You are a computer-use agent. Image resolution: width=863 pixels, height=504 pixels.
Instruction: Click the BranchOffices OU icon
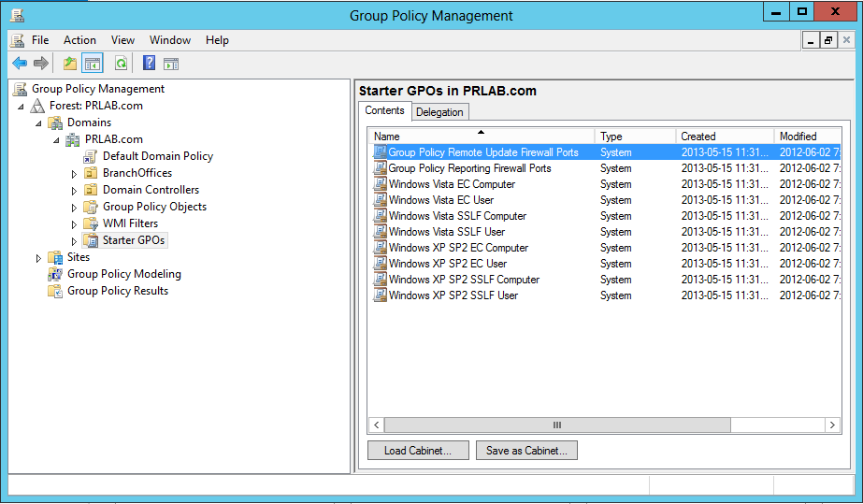coord(91,173)
